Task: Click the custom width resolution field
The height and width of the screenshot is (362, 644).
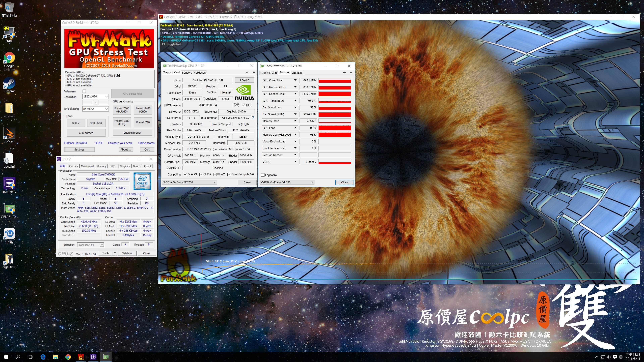Action: point(88,103)
